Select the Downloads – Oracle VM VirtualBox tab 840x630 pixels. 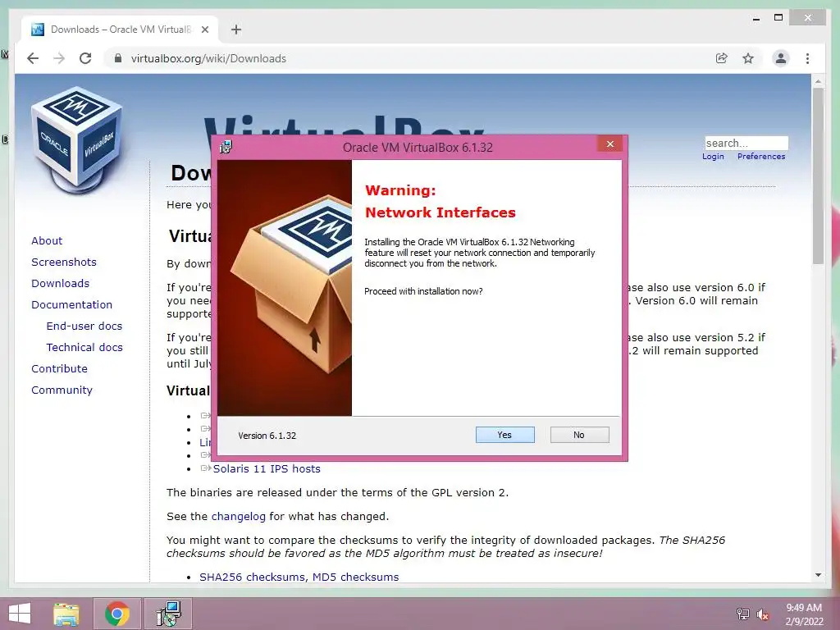[x=119, y=30]
